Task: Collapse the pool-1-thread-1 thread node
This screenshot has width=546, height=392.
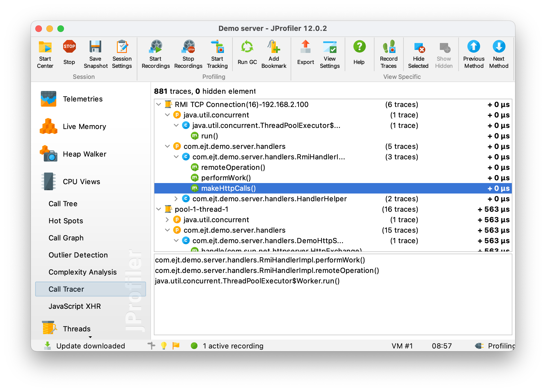Action: [x=159, y=209]
